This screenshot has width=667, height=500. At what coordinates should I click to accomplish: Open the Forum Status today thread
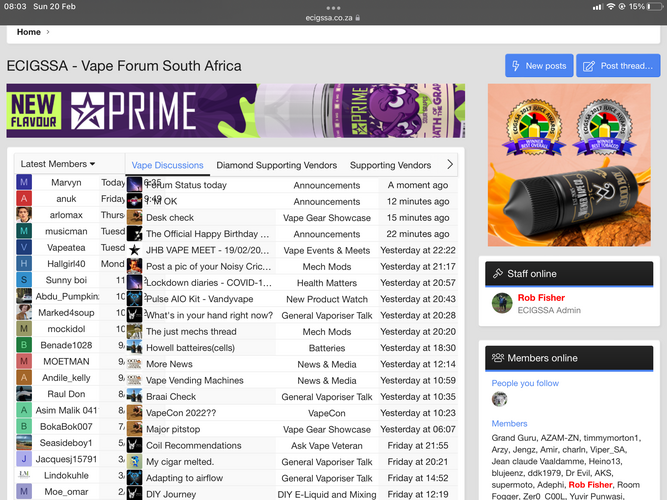pyautogui.click(x=186, y=185)
